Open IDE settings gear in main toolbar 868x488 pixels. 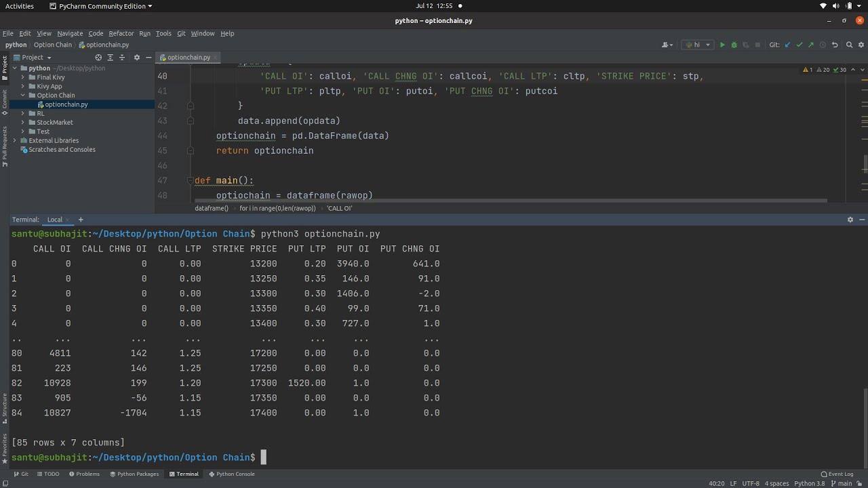coord(861,45)
